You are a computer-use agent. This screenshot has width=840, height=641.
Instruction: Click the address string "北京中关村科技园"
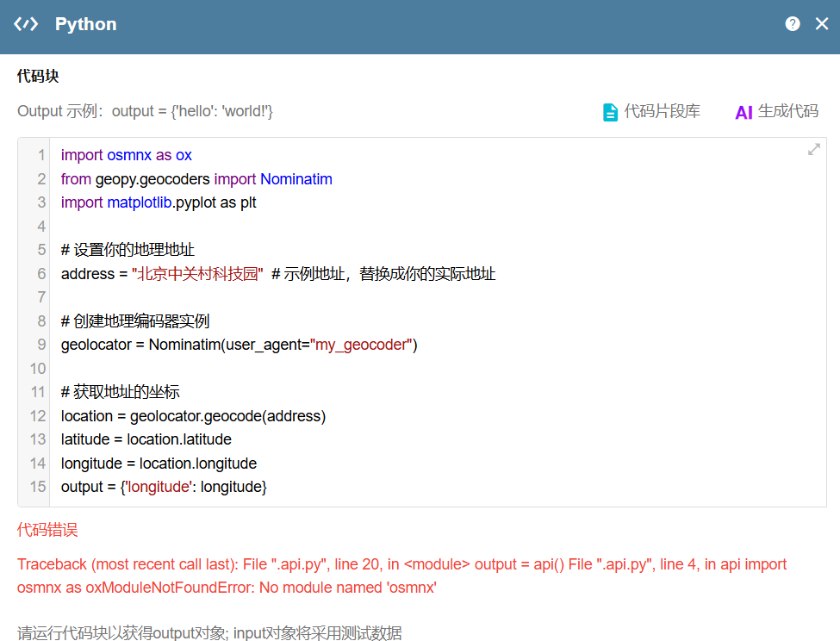197,274
